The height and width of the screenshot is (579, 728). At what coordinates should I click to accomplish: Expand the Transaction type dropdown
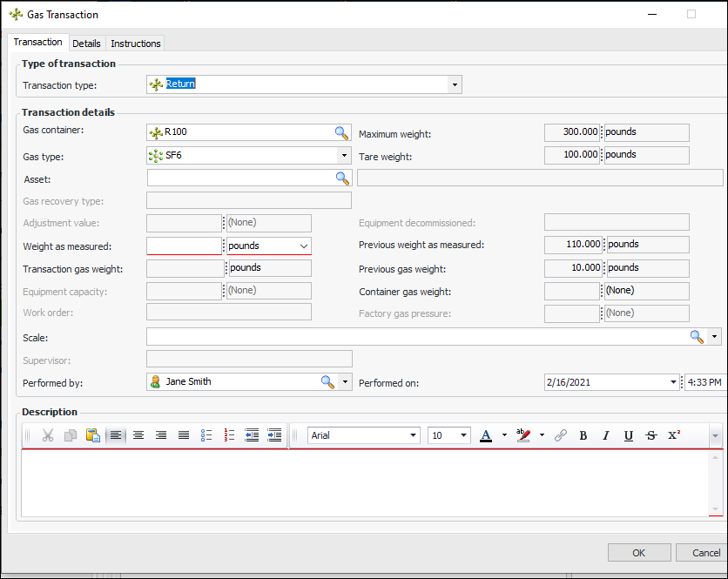coord(455,84)
